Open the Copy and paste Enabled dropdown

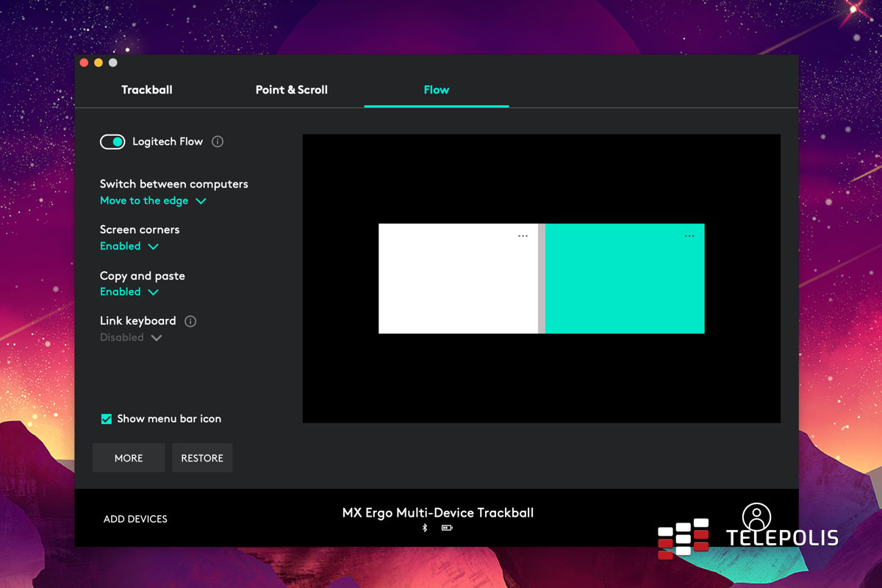coord(129,292)
